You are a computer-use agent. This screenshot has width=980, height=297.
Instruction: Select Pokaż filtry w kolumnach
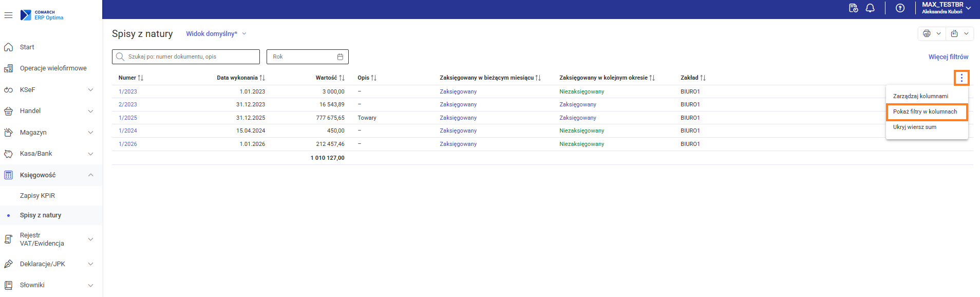click(925, 112)
